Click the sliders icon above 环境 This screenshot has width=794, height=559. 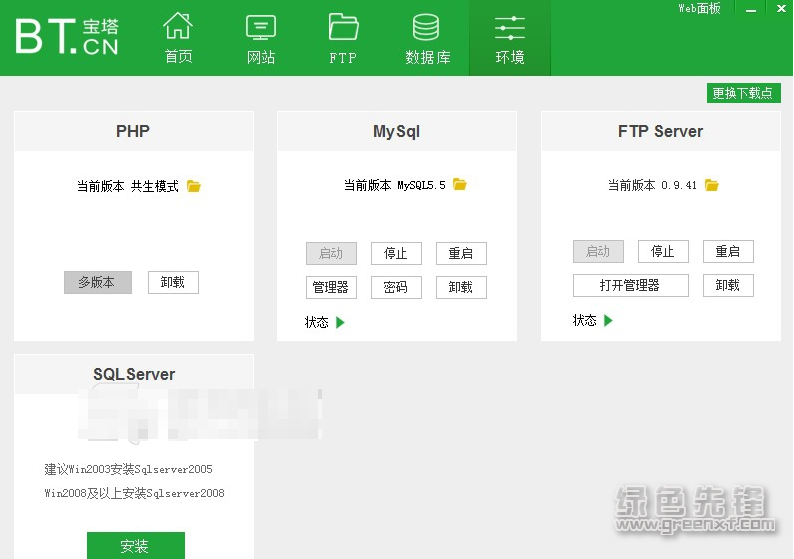[510, 28]
